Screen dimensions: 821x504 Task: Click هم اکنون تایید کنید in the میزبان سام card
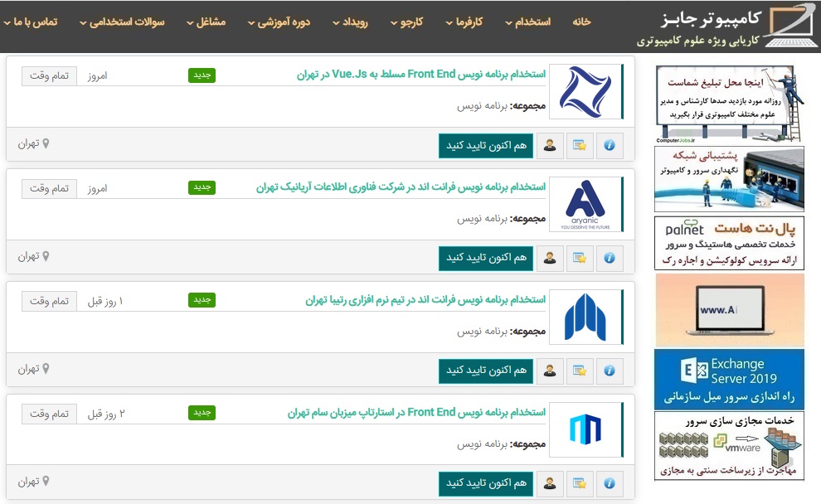(x=486, y=483)
